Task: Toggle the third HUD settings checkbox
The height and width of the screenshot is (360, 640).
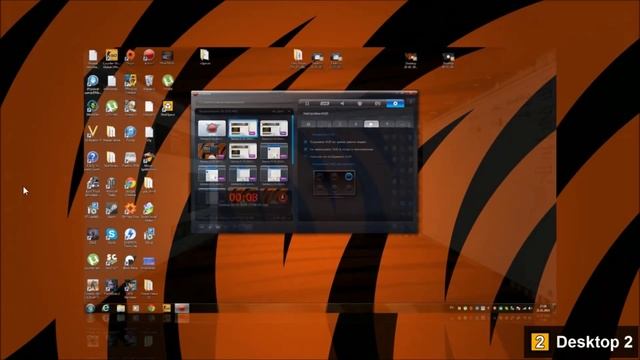Action: tap(306, 157)
